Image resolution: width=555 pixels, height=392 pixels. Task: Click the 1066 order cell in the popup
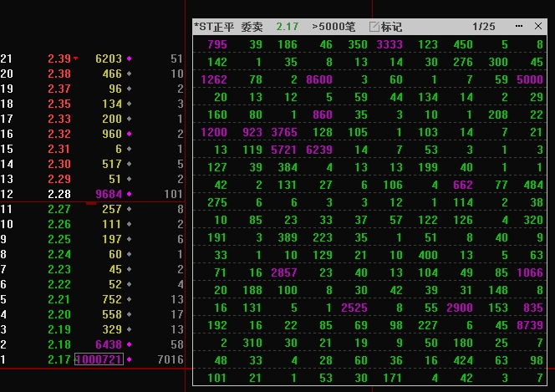click(530, 272)
